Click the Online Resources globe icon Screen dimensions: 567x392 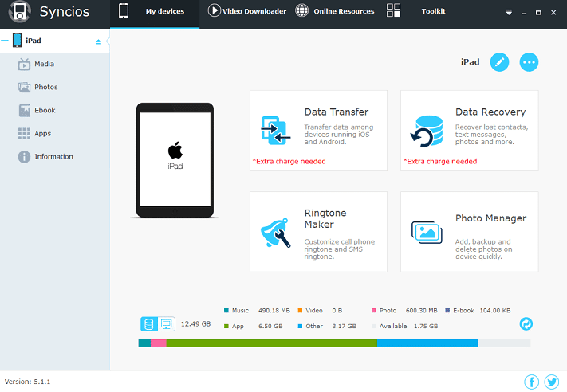302,10
